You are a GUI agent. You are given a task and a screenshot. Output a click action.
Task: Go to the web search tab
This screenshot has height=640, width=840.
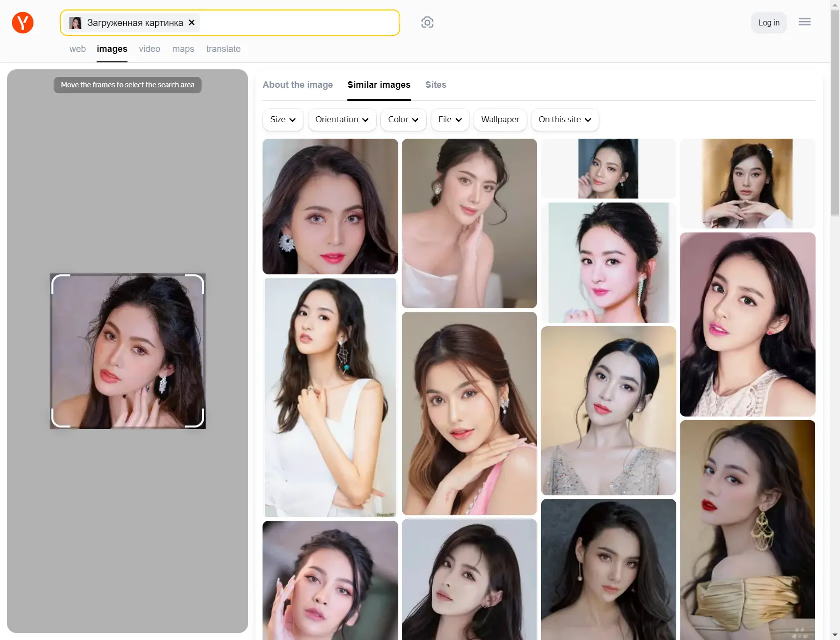(x=77, y=49)
